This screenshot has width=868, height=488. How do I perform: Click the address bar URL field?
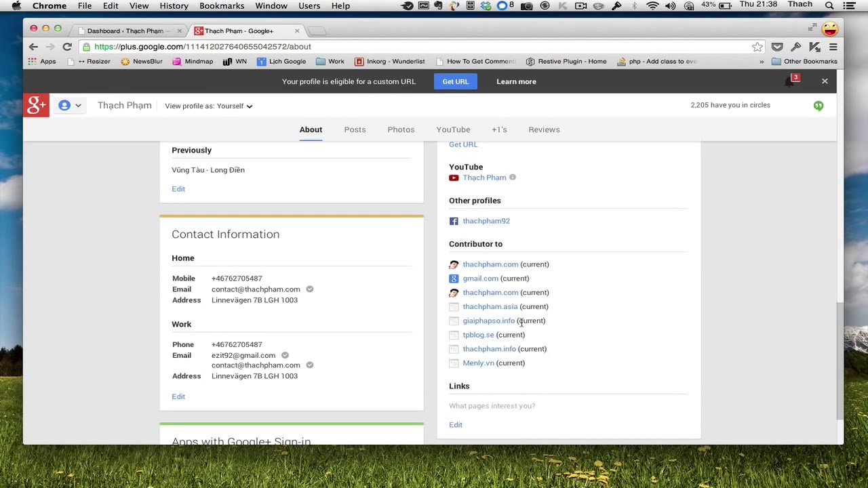(420, 47)
